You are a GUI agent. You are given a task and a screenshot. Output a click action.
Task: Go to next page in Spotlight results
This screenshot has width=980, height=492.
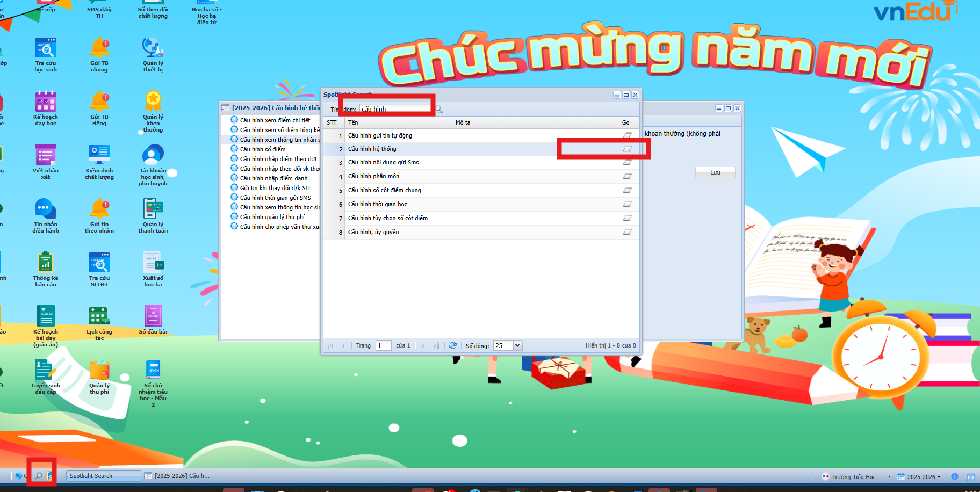click(423, 345)
